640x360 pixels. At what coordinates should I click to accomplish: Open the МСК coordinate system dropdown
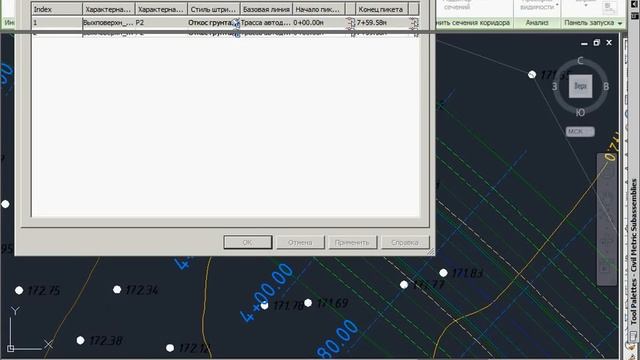(x=580, y=131)
